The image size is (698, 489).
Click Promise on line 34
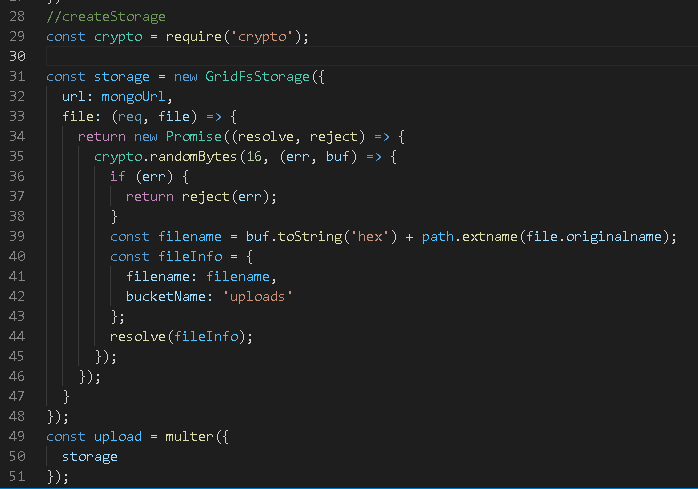coord(194,137)
